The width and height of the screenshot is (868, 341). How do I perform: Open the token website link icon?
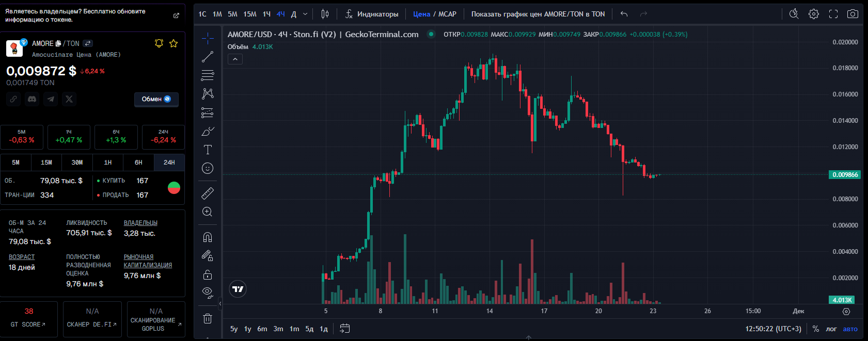tap(13, 99)
